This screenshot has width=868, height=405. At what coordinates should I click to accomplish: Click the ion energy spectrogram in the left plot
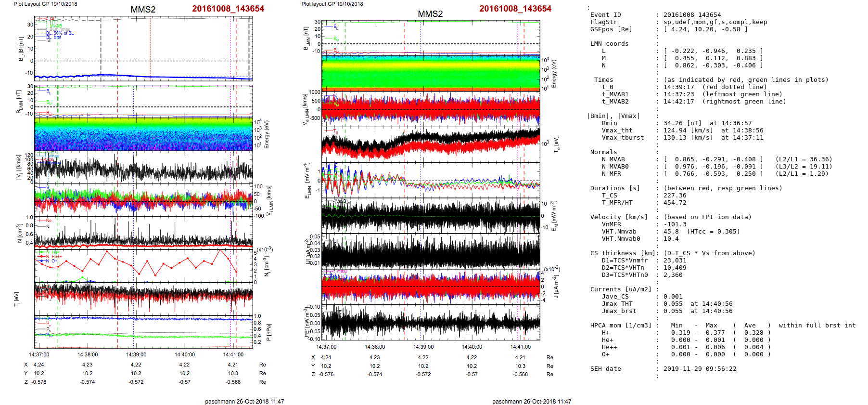coord(143,135)
